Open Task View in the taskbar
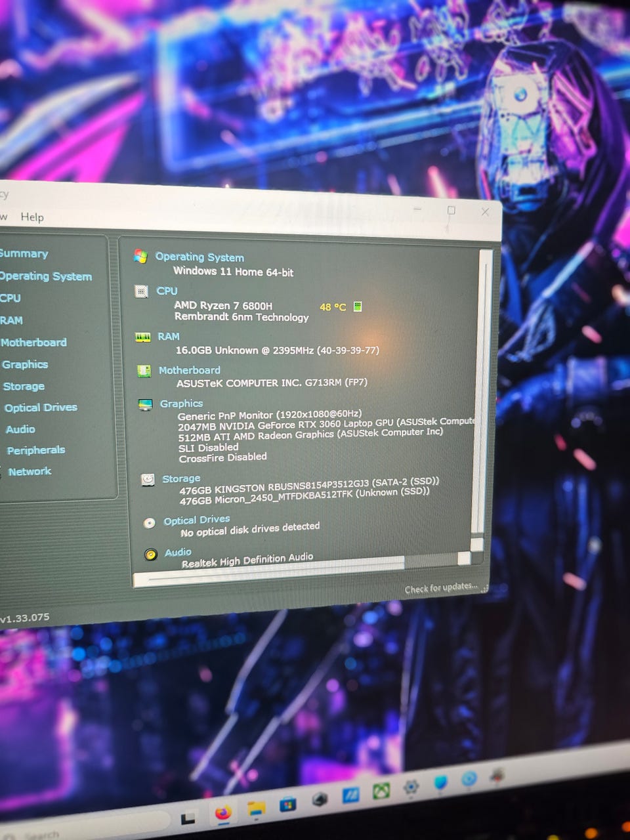 (x=188, y=818)
